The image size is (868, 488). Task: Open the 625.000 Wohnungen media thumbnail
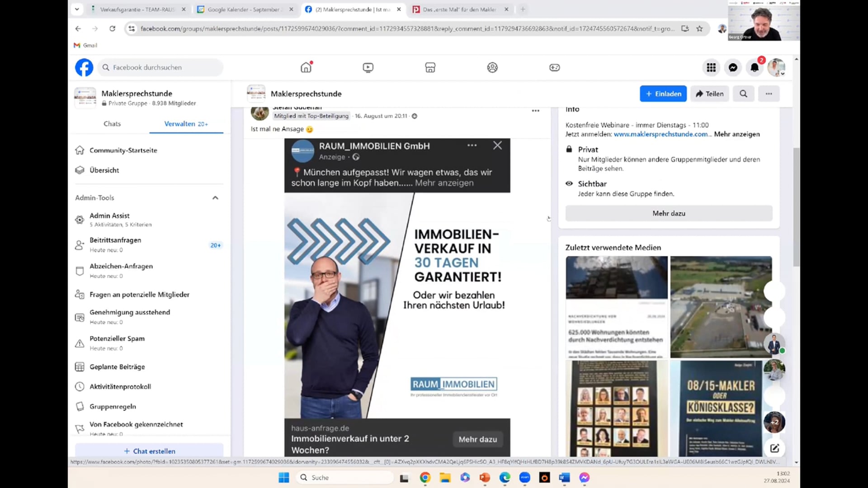(x=616, y=307)
